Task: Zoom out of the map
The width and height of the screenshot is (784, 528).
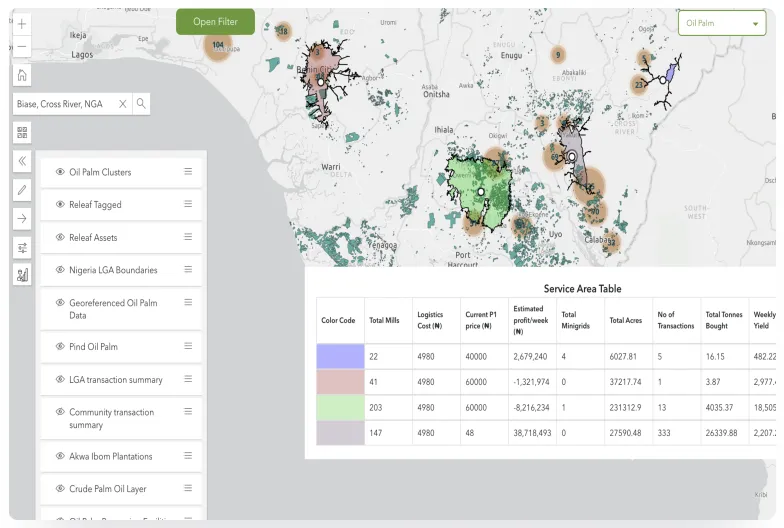Action: click(22, 46)
